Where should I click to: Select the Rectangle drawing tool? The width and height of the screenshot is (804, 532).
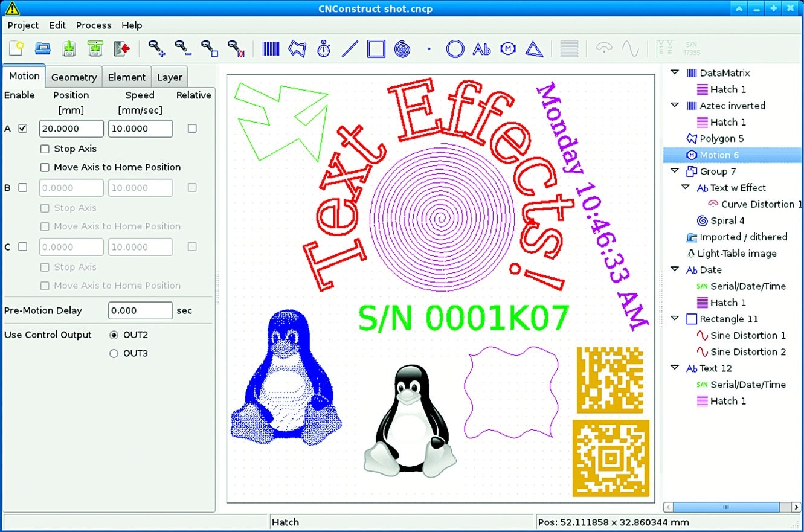[x=376, y=48]
